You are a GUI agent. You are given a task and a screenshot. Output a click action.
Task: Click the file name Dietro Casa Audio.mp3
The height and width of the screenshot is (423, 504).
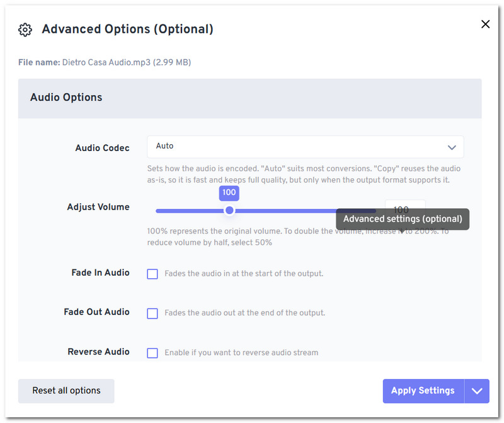(x=106, y=62)
